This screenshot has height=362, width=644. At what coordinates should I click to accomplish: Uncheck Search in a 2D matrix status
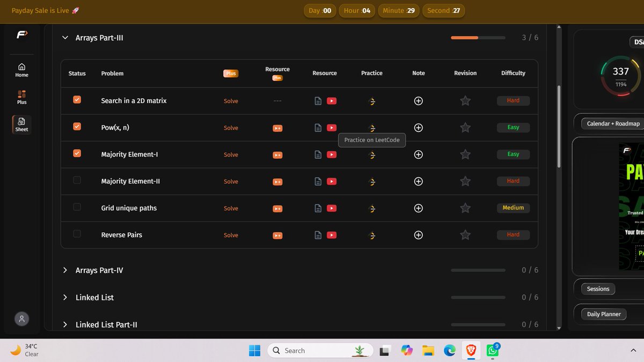point(77,100)
